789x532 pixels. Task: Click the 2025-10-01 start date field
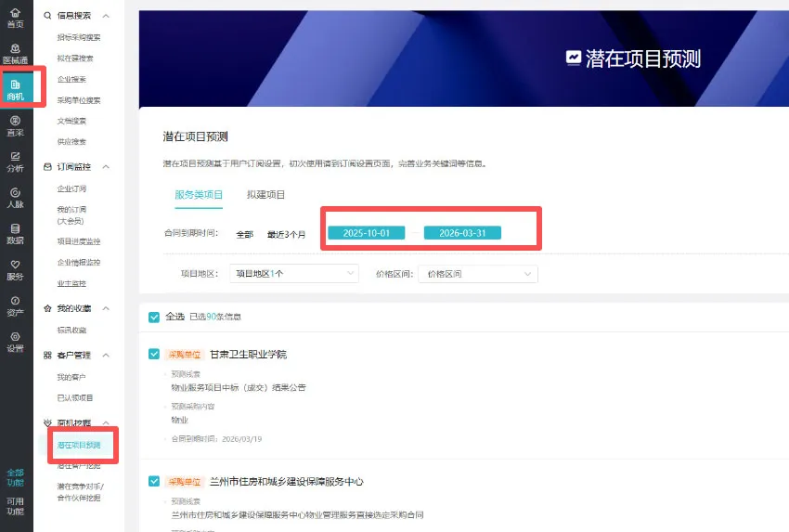click(x=366, y=233)
